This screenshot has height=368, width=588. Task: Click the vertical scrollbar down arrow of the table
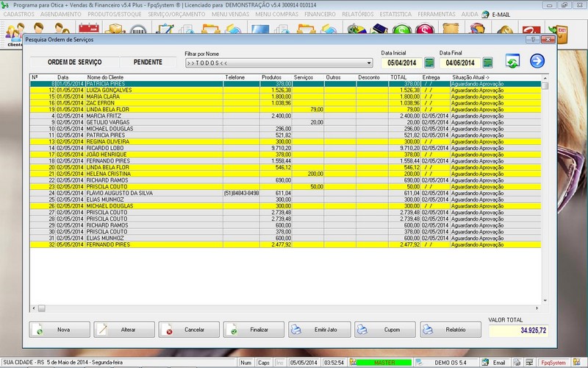pos(545,301)
